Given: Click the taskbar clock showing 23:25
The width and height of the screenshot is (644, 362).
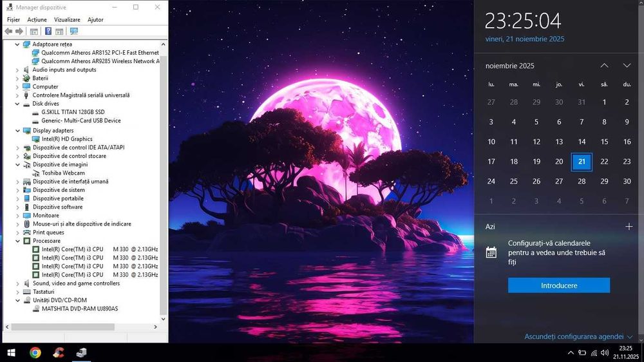Looking at the screenshot, I should pos(626,352).
